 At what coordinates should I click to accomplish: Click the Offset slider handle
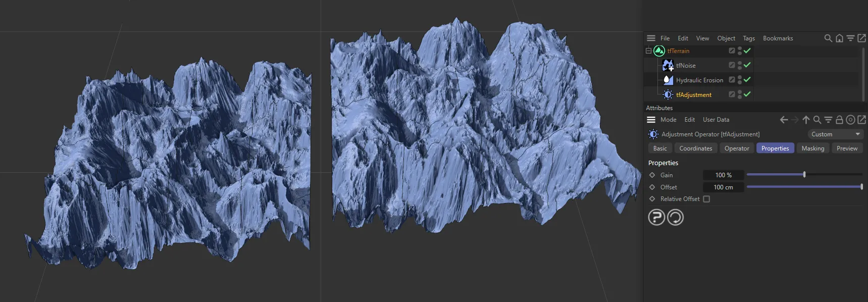pos(861,187)
